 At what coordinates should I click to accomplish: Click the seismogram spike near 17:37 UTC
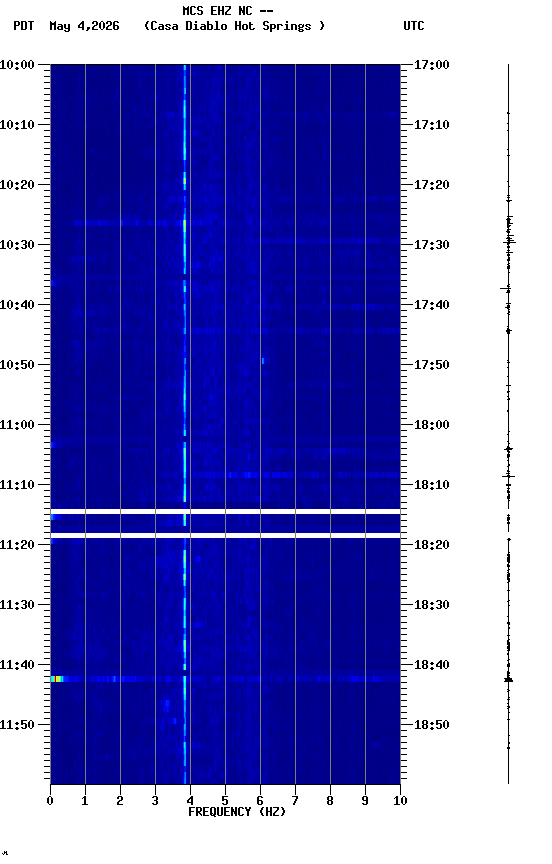[506, 288]
